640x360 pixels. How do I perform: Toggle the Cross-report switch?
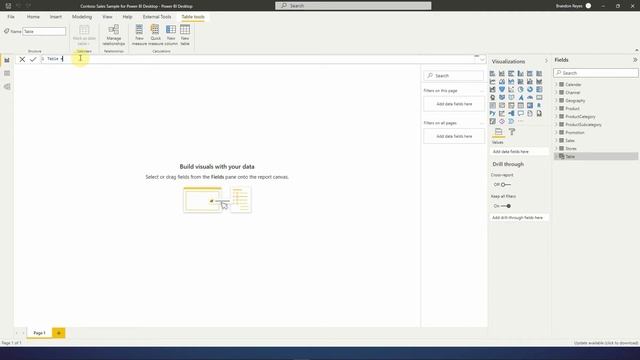pyautogui.click(x=505, y=184)
